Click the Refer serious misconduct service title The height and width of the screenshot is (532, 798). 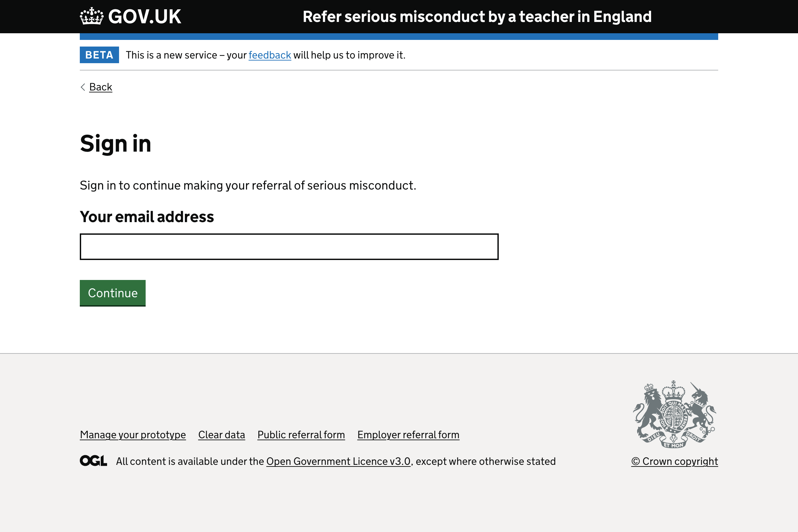(x=477, y=16)
